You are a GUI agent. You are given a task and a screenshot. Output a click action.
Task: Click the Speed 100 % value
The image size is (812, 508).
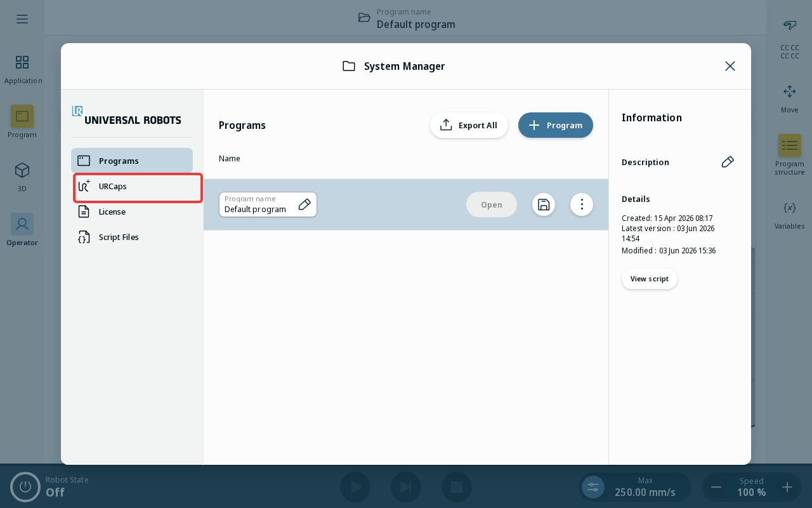tap(752, 492)
